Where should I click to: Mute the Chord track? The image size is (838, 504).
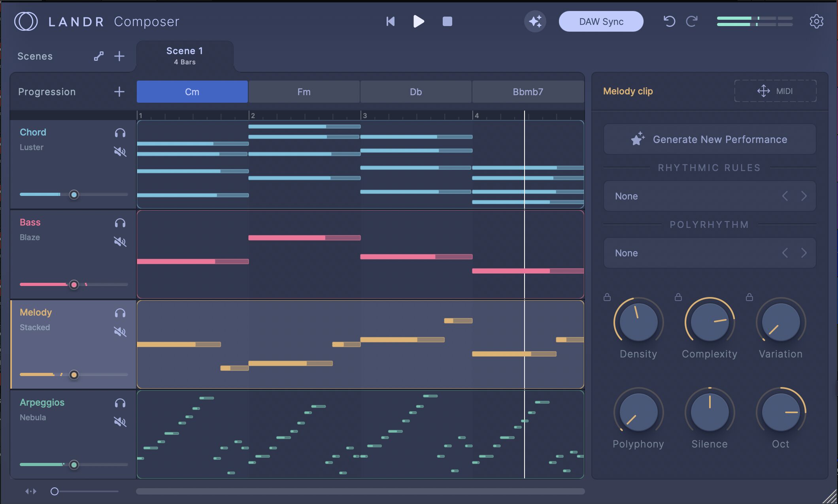(x=120, y=152)
